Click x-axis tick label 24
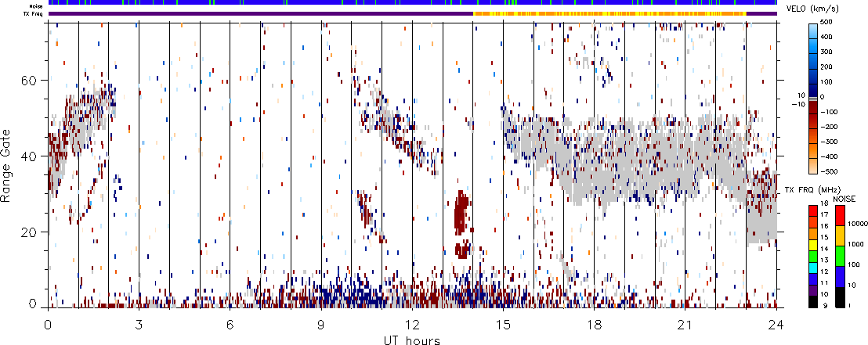 coord(776,324)
